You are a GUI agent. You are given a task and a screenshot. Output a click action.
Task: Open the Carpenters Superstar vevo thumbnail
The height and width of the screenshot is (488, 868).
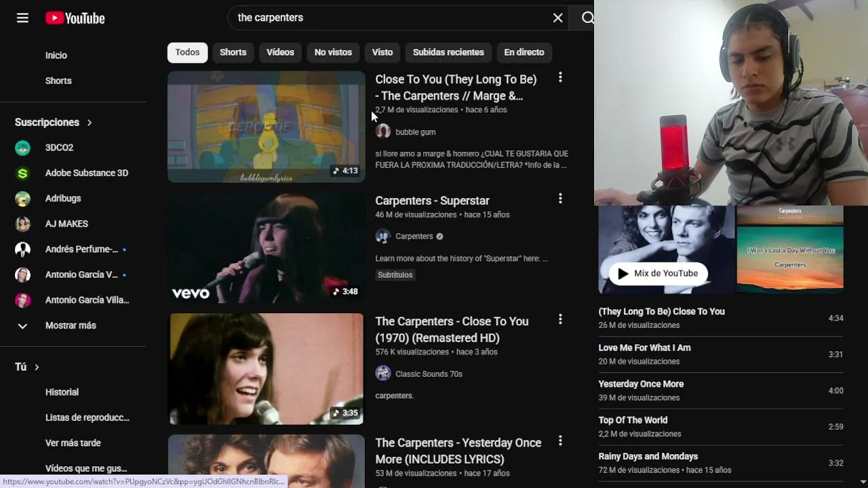pyautogui.click(x=267, y=248)
